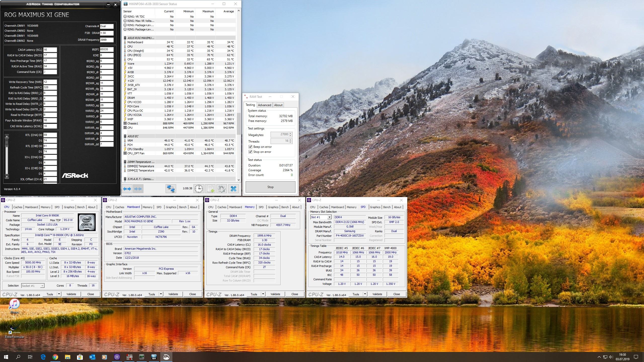Screen dimensions: 644x362
Task: Show hidden tray icons chevron
Action: [599, 357]
